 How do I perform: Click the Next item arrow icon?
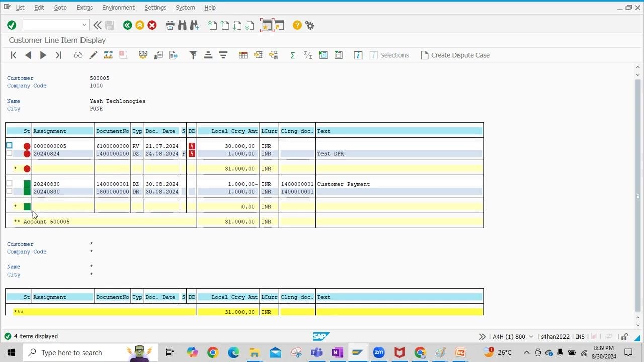[43, 55]
